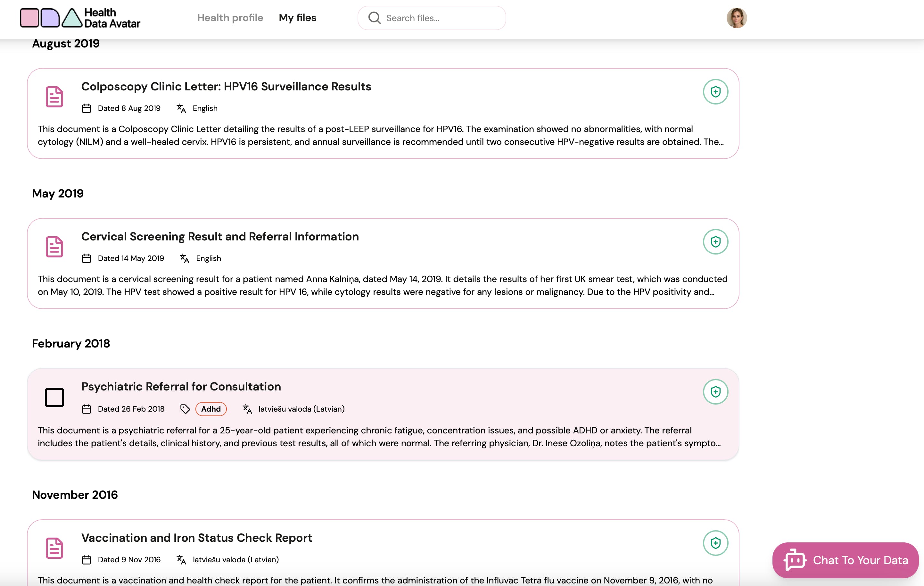Click the document icon of Colposcopy Clinic Letter
The image size is (924, 586).
[54, 97]
